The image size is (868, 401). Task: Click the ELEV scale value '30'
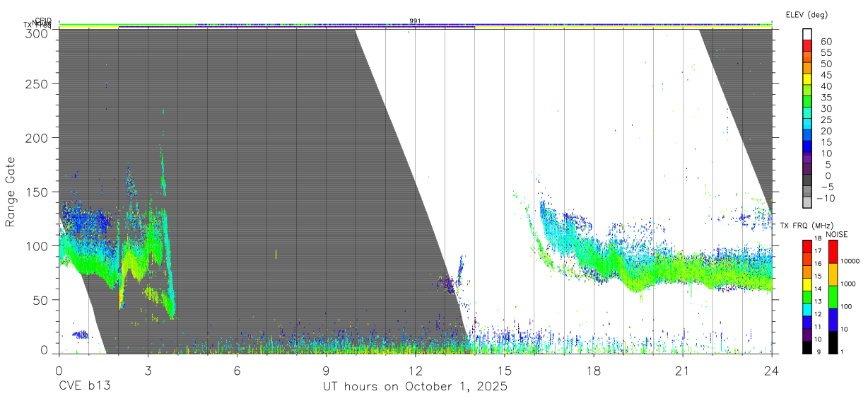click(x=826, y=108)
